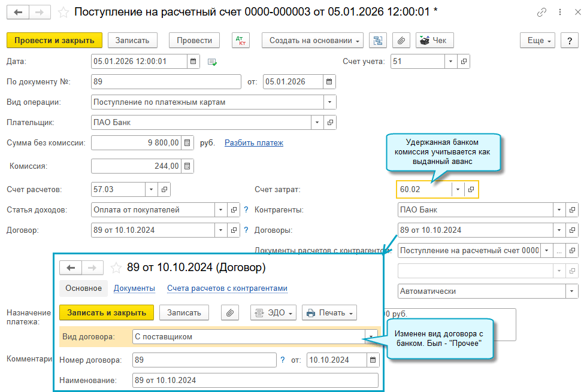This screenshot has height=392, width=587.
Task: Open the Счет расчетов 57.03 account form
Action: coord(164,189)
